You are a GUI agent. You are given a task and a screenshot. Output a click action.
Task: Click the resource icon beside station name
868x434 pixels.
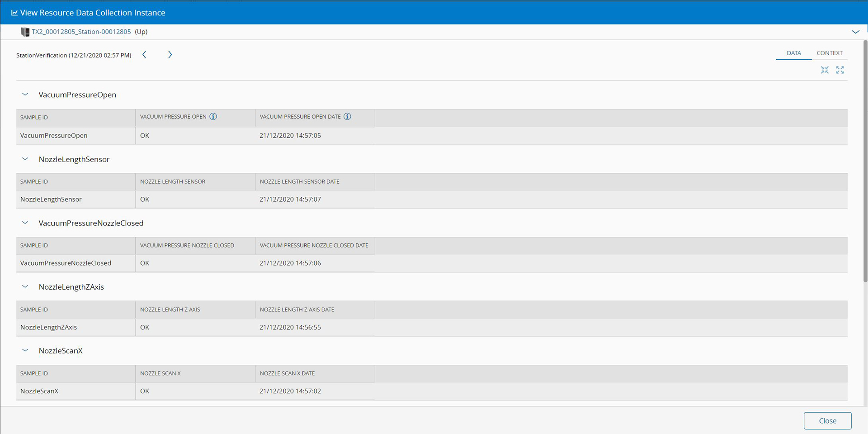pyautogui.click(x=25, y=32)
